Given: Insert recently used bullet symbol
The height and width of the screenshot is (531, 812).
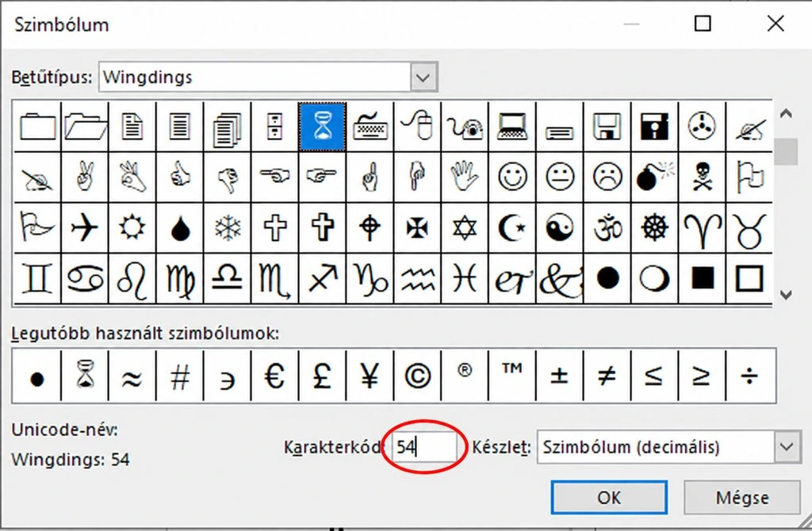Looking at the screenshot, I should click(x=37, y=376).
